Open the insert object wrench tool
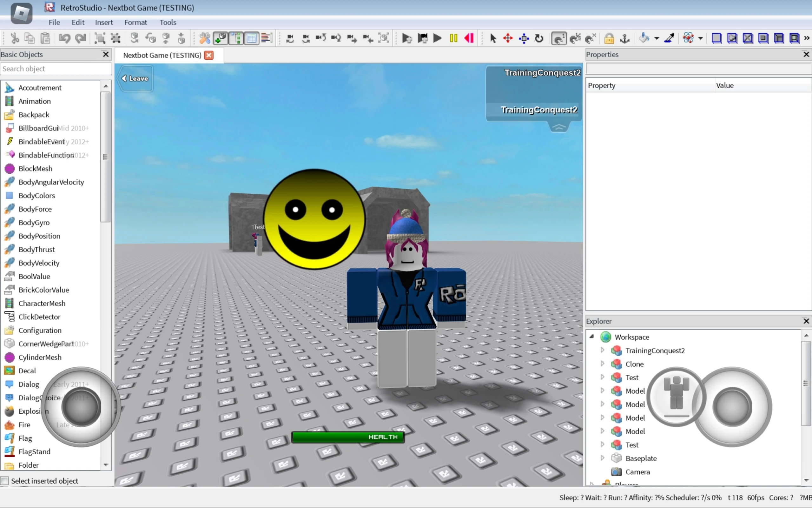Viewport: 812px width, 508px height. (205, 38)
